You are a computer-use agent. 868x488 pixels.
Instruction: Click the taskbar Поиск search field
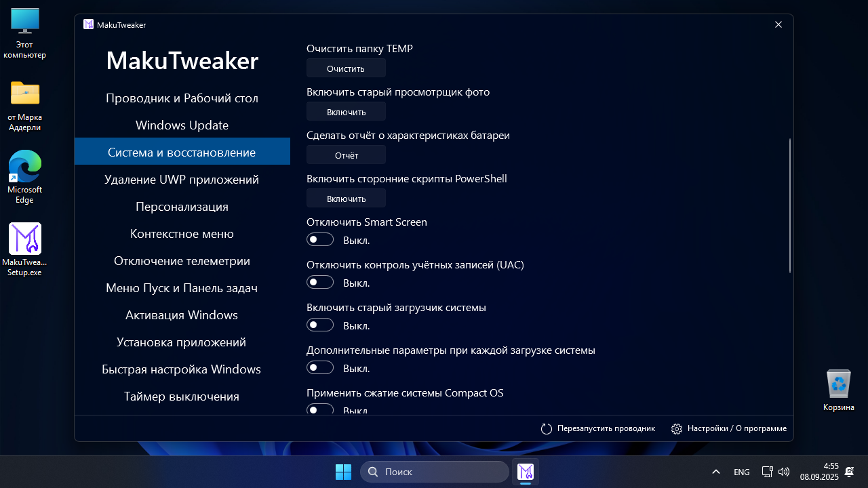point(435,472)
